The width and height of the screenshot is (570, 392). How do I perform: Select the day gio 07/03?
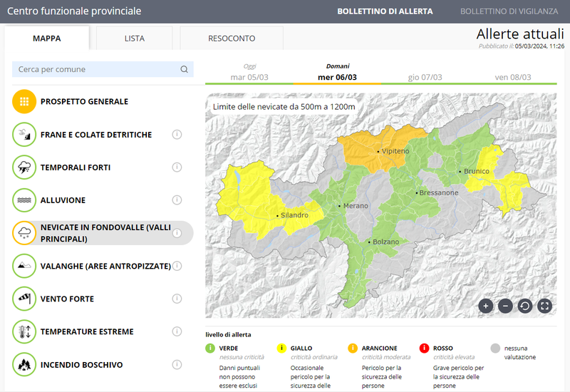pos(425,77)
